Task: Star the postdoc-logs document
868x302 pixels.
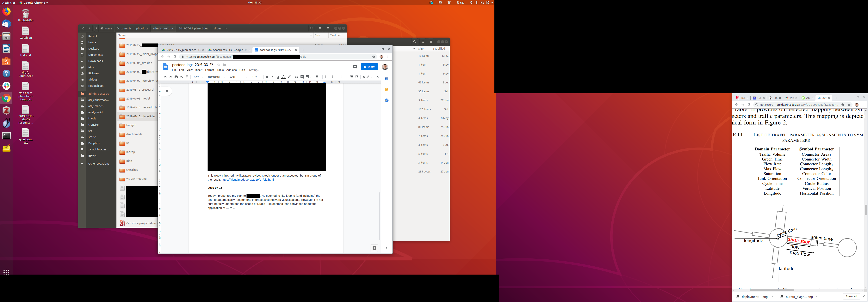Action: tap(219, 65)
